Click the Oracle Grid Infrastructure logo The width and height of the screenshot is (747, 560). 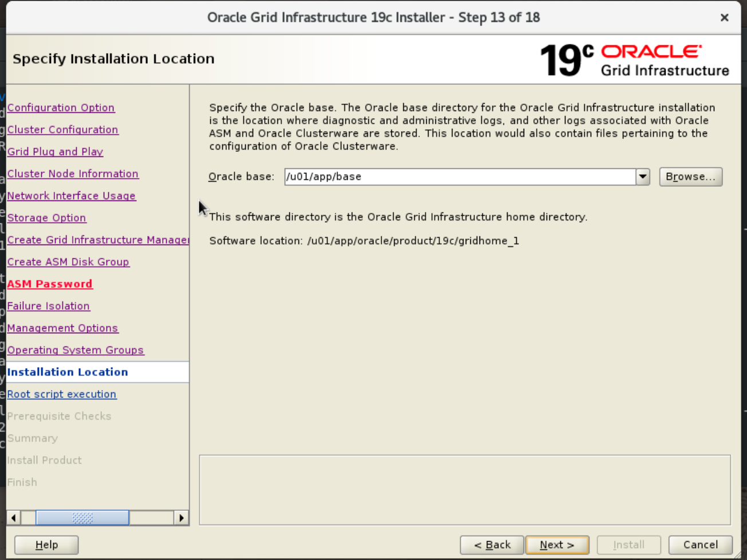(x=635, y=60)
